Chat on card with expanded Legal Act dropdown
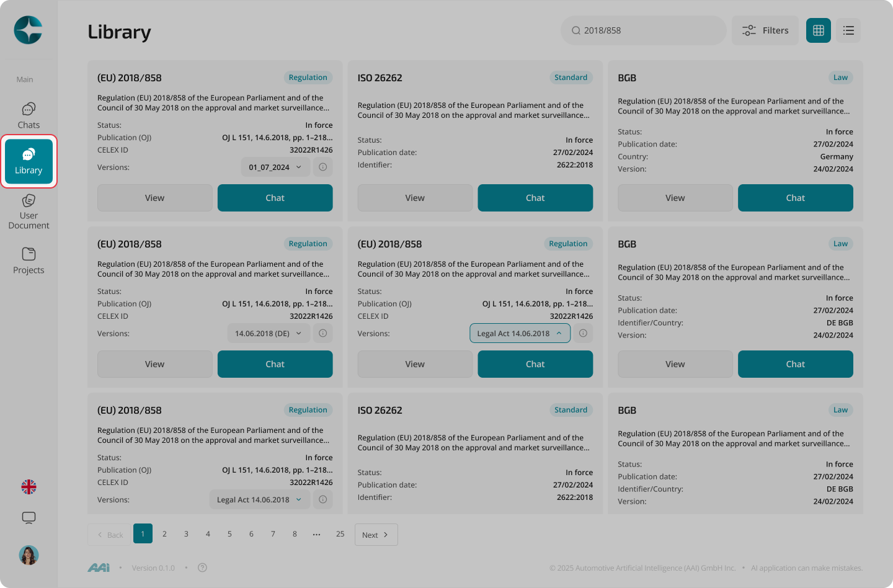The height and width of the screenshot is (588, 893). [x=535, y=364]
